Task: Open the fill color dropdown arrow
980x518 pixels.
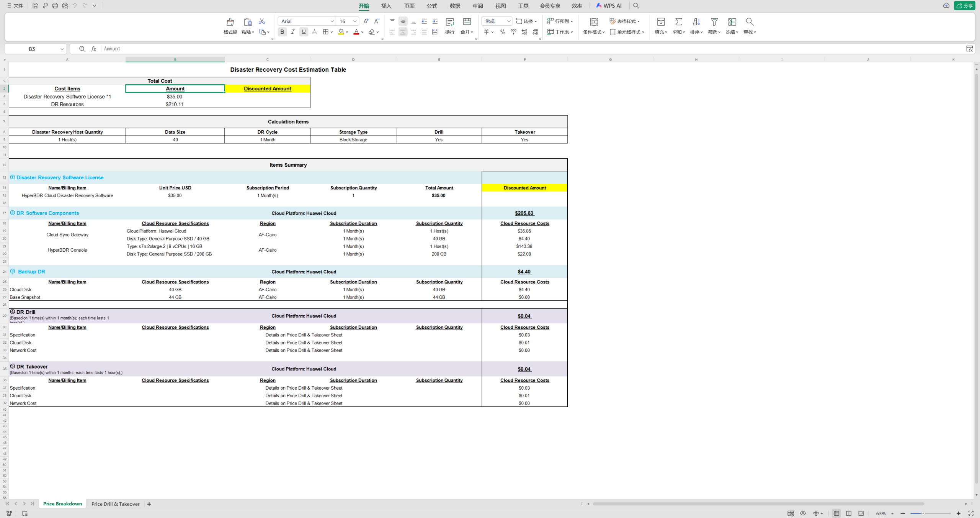Action: pos(347,32)
